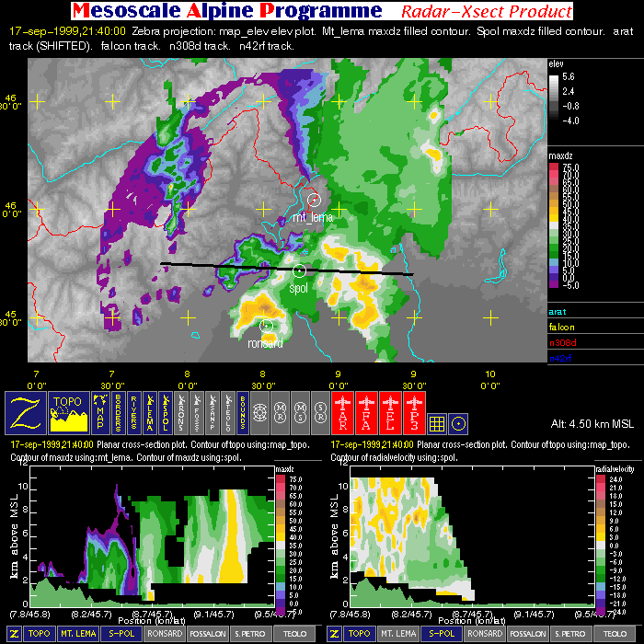Select TEOLO under left cross-section
644x644 pixels.
coord(294,634)
